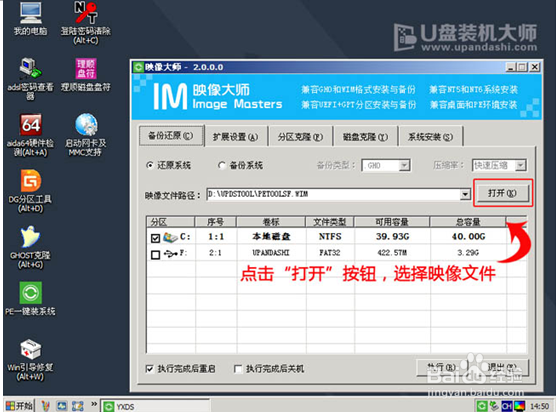Sort by 可用容量 column header
The width and height of the screenshot is (556, 412).
click(x=392, y=222)
